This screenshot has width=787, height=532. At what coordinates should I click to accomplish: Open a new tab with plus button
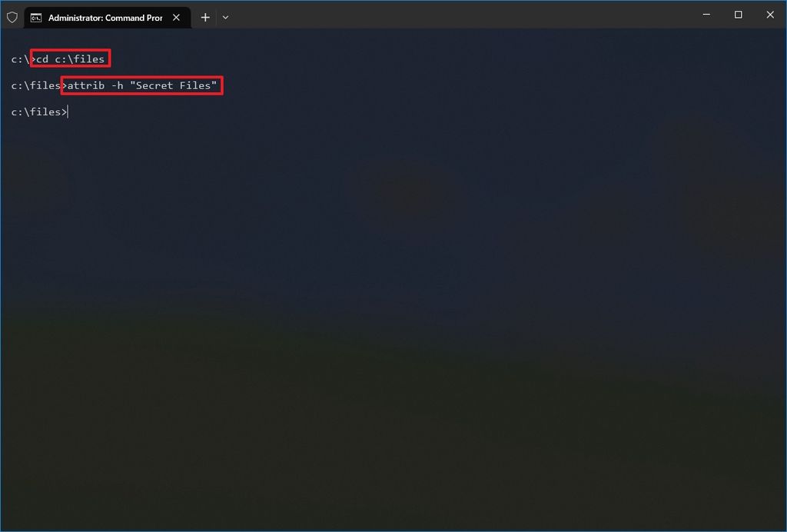click(205, 18)
